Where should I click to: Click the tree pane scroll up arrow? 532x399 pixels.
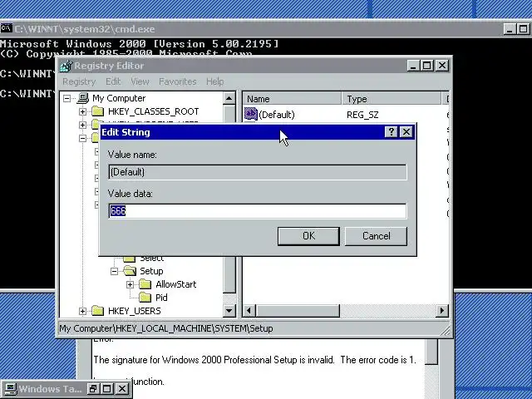229,99
